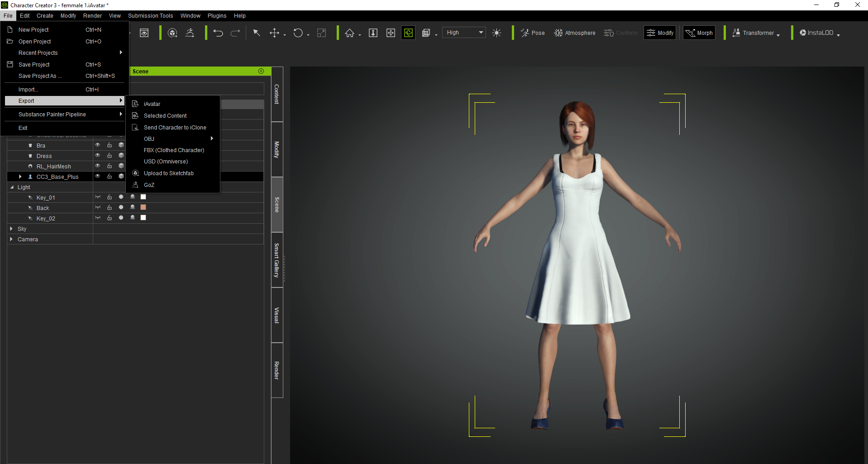Click the Atmosphere button

click(575, 33)
